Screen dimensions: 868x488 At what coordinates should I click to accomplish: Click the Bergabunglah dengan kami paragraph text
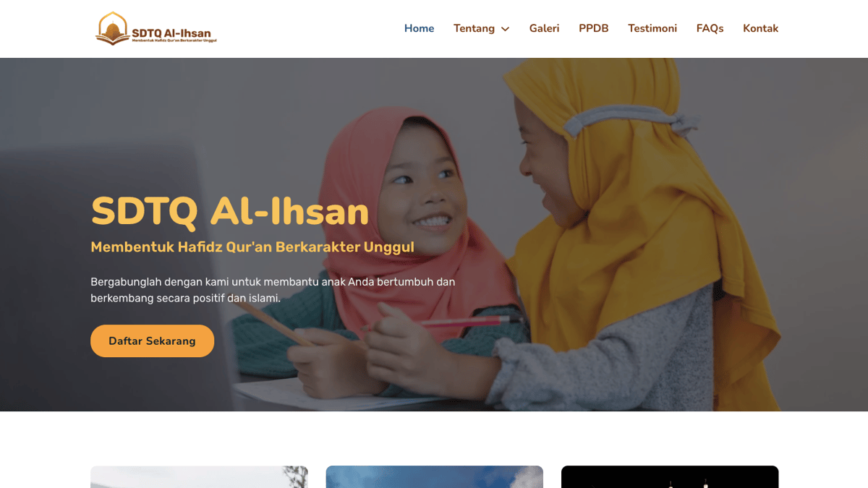(x=273, y=289)
